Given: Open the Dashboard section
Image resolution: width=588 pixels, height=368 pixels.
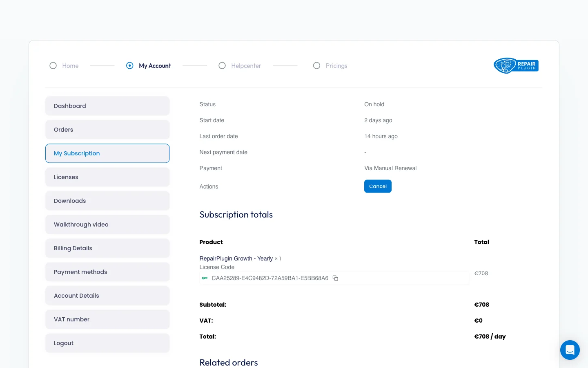Looking at the screenshot, I should click(x=107, y=106).
